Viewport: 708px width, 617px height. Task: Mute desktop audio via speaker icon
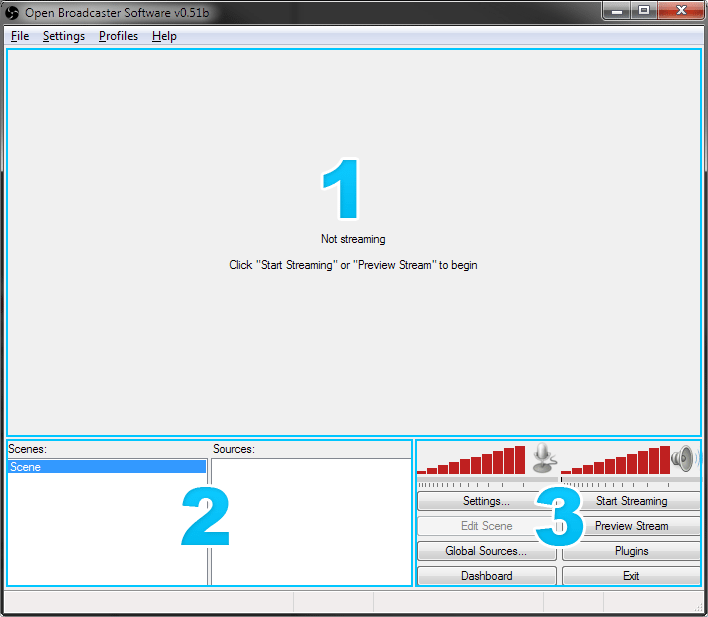click(x=684, y=458)
